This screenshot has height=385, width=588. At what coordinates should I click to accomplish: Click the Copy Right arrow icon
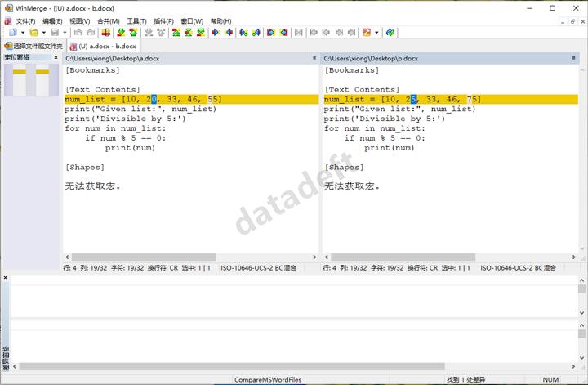[x=216, y=33]
